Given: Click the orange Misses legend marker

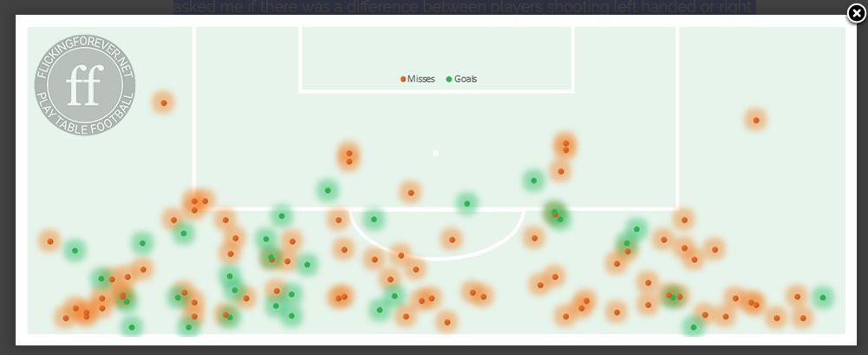Looking at the screenshot, I should [403, 79].
